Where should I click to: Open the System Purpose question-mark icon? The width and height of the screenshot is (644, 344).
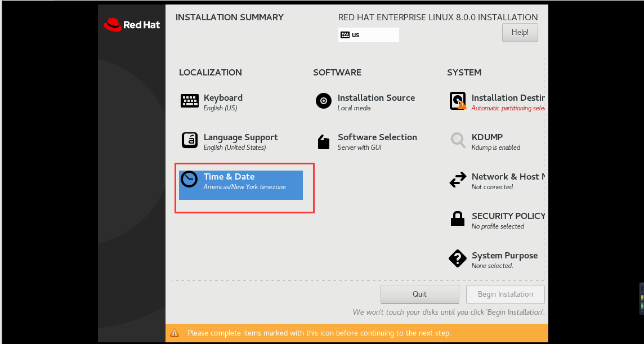tap(458, 258)
